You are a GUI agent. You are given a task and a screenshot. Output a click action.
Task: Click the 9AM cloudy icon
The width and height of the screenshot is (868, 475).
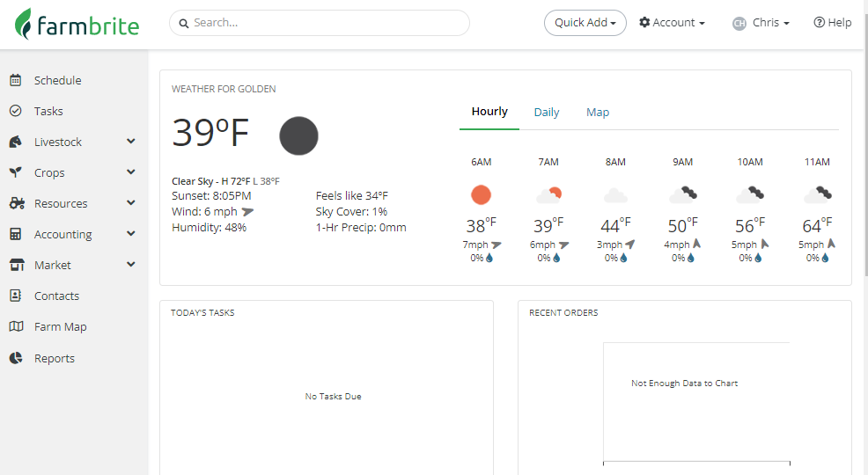[x=683, y=194]
